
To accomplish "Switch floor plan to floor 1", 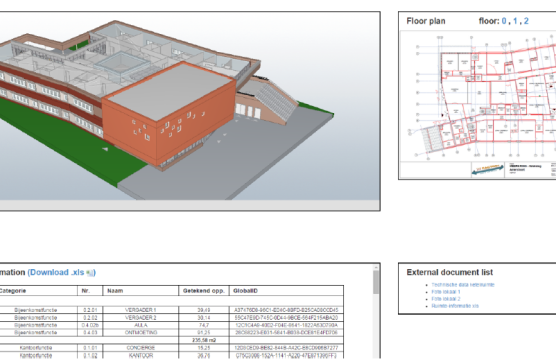I will [515, 21].
